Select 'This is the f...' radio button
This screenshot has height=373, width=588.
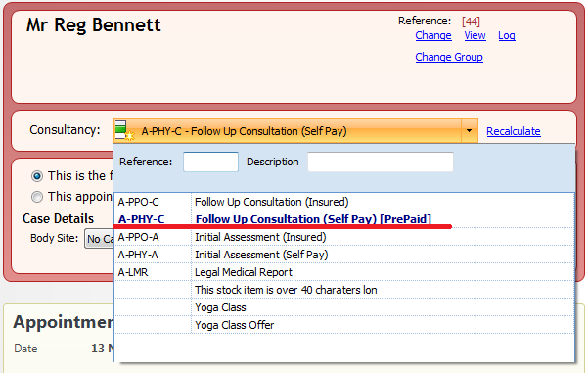coord(37,176)
